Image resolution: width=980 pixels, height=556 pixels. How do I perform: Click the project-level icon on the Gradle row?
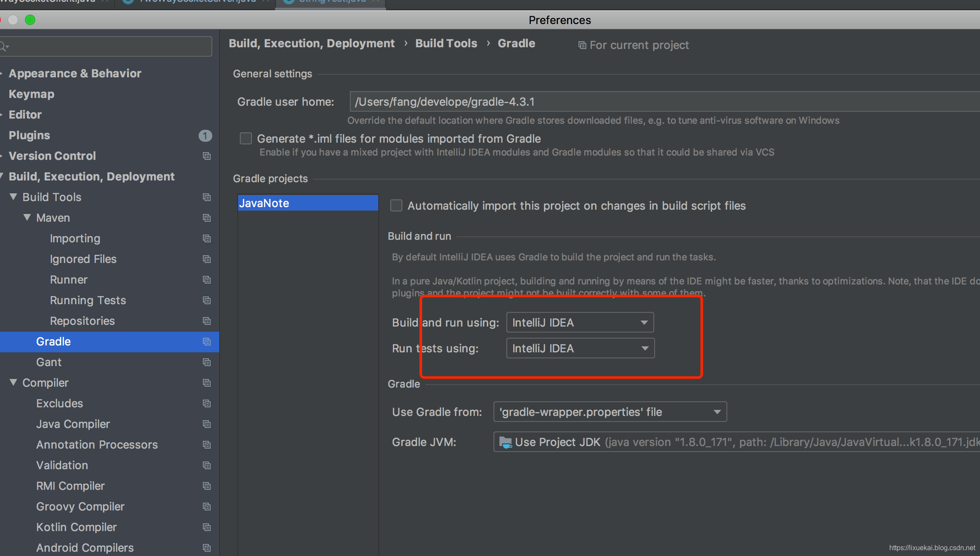pyautogui.click(x=207, y=342)
